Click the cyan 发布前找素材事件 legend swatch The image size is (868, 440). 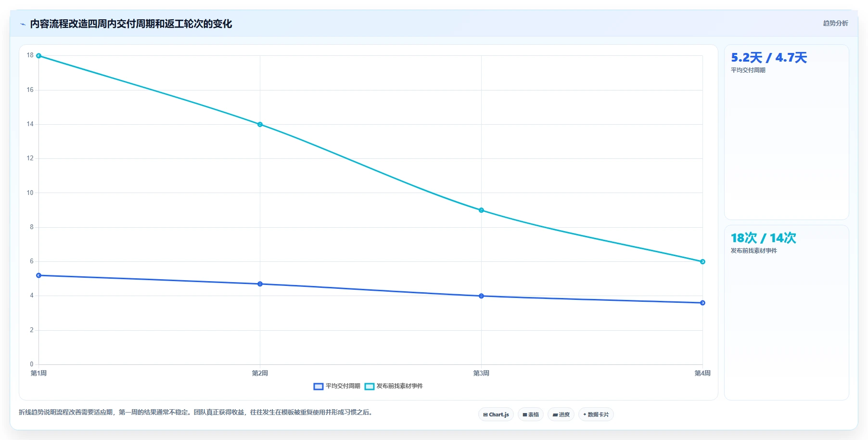pos(369,386)
